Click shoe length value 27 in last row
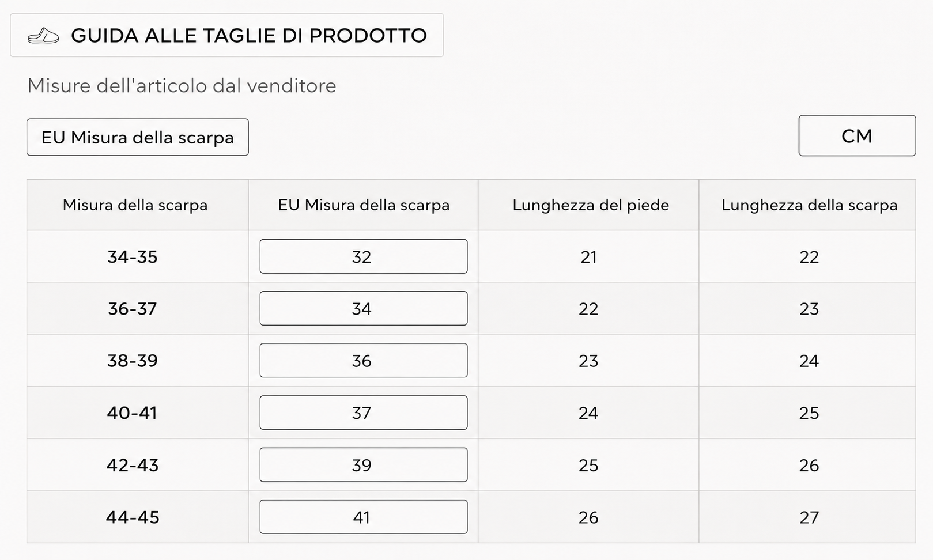Image resolution: width=933 pixels, height=560 pixels. (x=809, y=517)
